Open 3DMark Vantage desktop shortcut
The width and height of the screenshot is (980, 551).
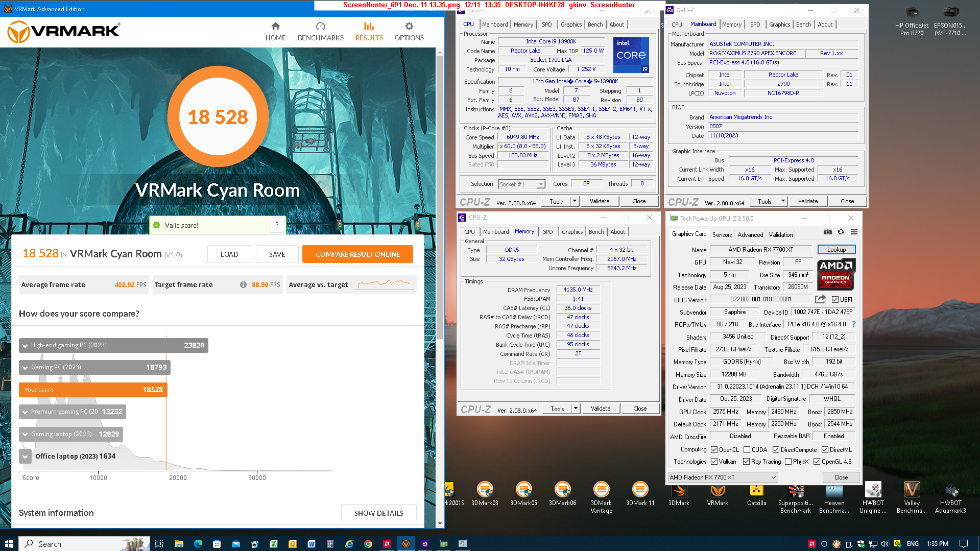tap(601, 497)
